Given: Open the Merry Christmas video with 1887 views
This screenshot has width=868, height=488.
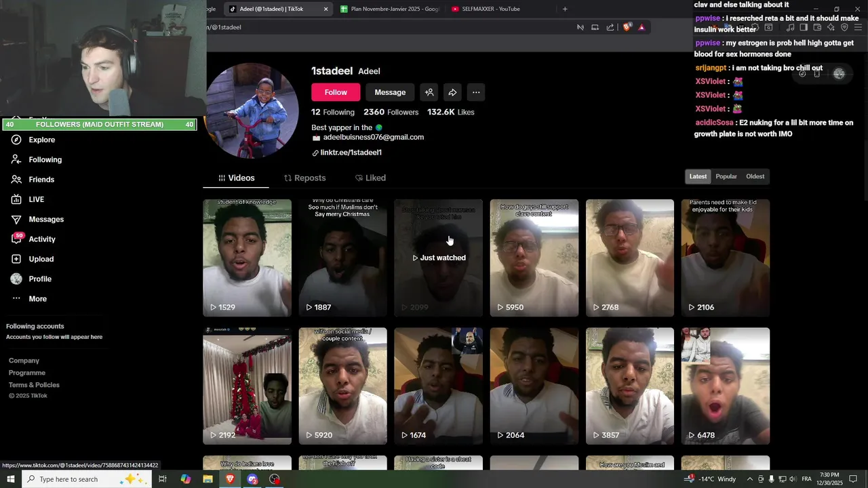Looking at the screenshot, I should [342, 258].
